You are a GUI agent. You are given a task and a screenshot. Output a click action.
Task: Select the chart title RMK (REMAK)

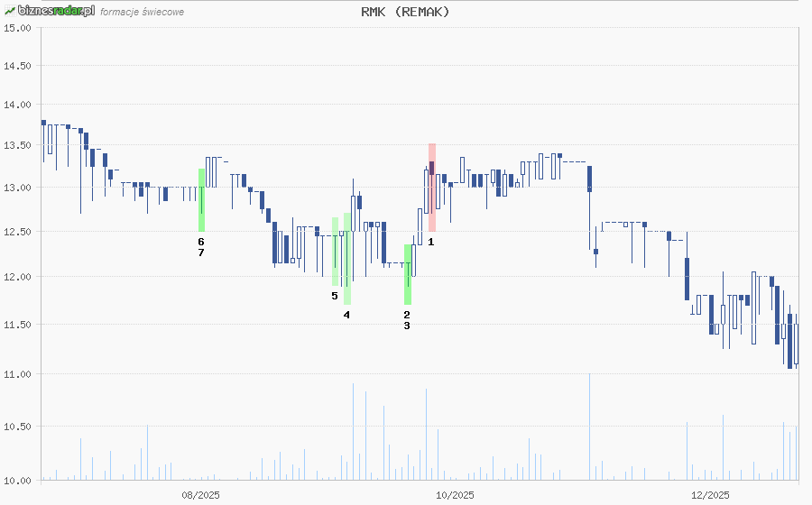tap(405, 12)
